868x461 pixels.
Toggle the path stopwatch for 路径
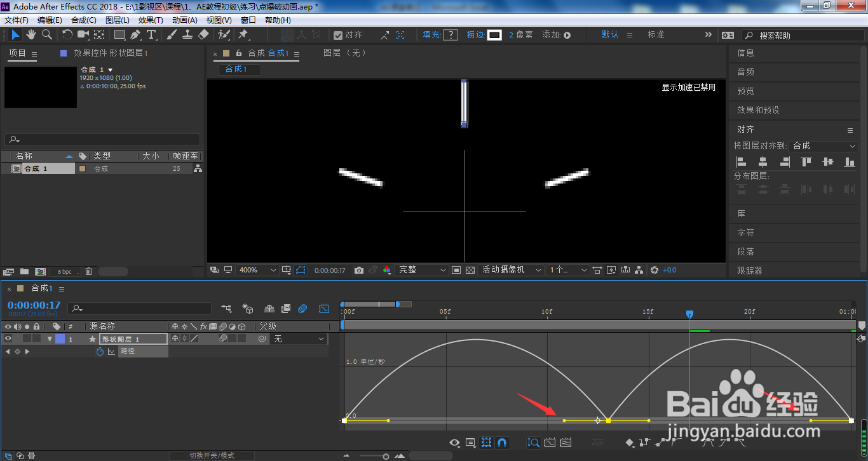tap(100, 351)
